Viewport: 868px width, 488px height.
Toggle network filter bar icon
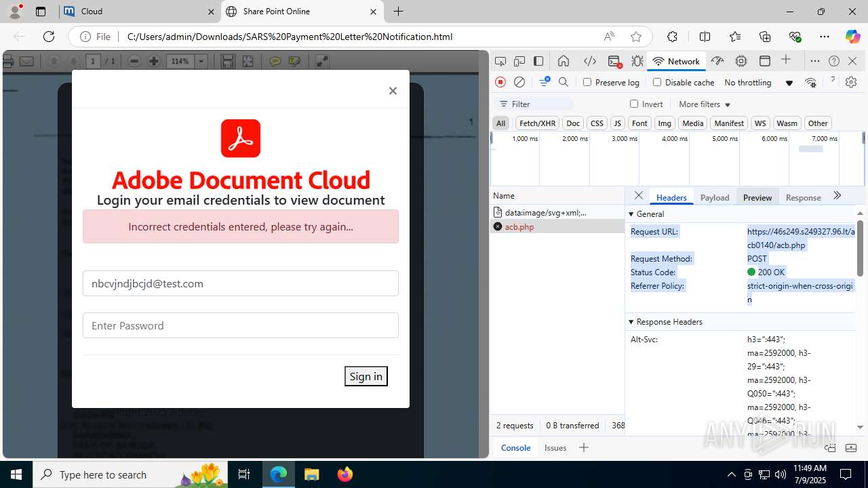[x=544, y=82]
